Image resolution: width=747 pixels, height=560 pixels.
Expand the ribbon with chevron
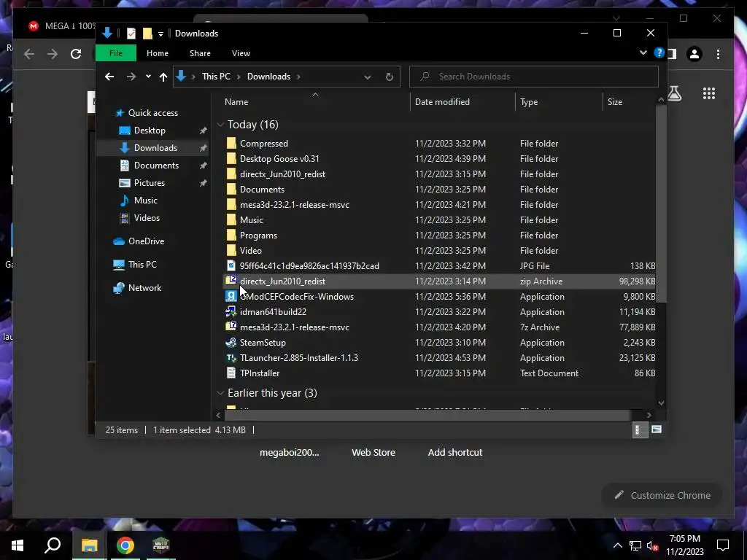click(643, 52)
